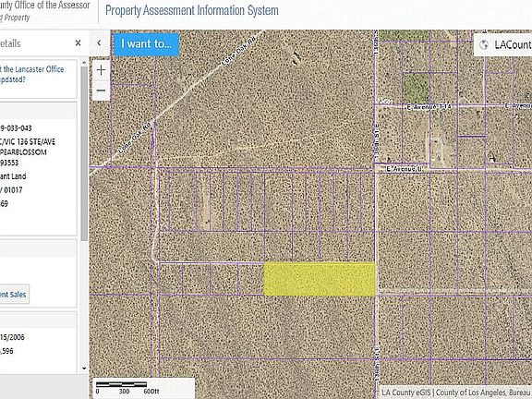This screenshot has height=399, width=532.
Task: Close the details panel with X
Action: click(78, 43)
